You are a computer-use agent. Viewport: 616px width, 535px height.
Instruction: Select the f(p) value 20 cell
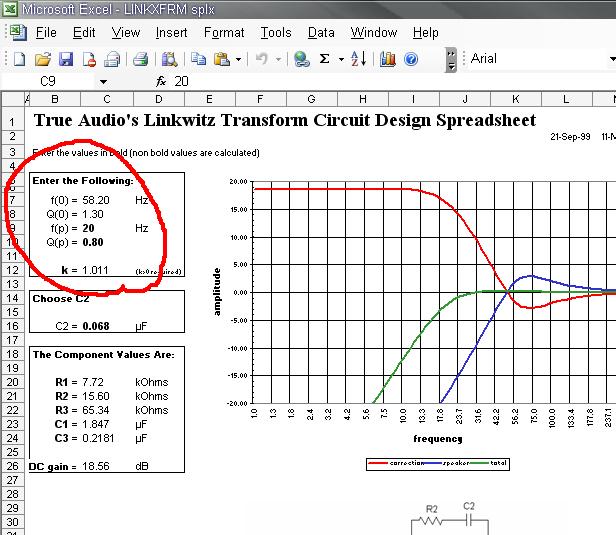88,228
